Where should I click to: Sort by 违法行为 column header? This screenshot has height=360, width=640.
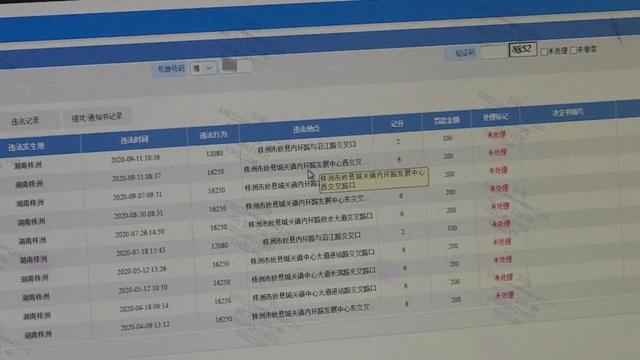(x=213, y=135)
